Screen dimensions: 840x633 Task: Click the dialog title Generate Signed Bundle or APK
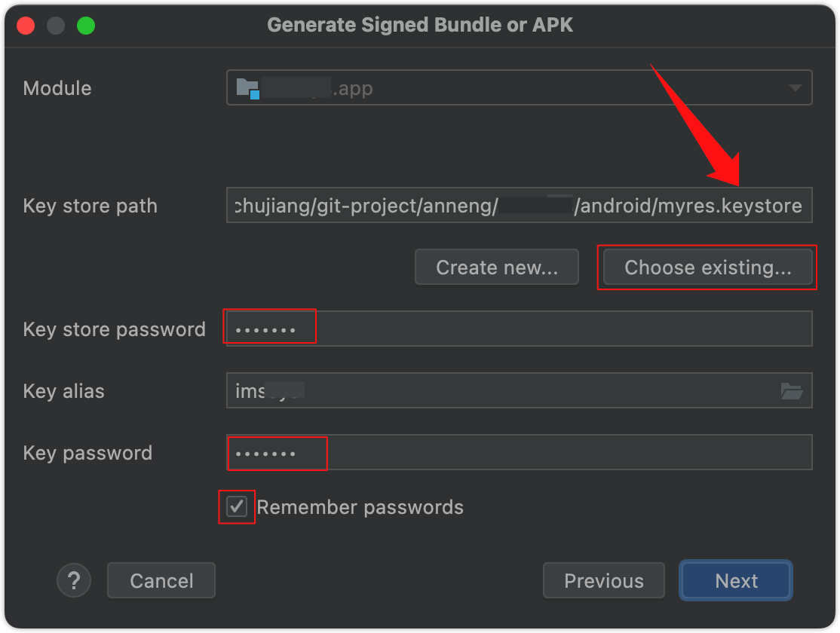coord(420,25)
